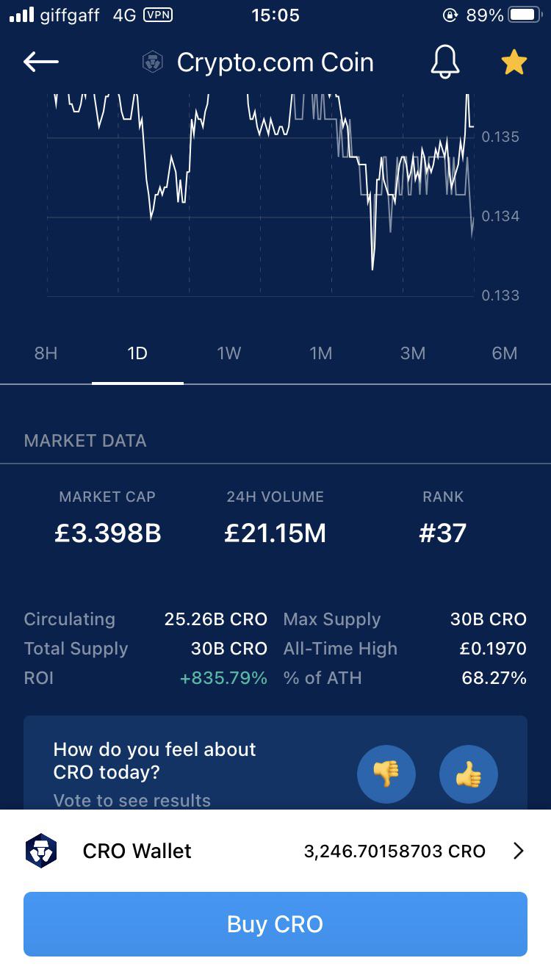Tap the Market Cap value
Image resolution: width=551 pixels, height=980 pixels.
click(107, 533)
